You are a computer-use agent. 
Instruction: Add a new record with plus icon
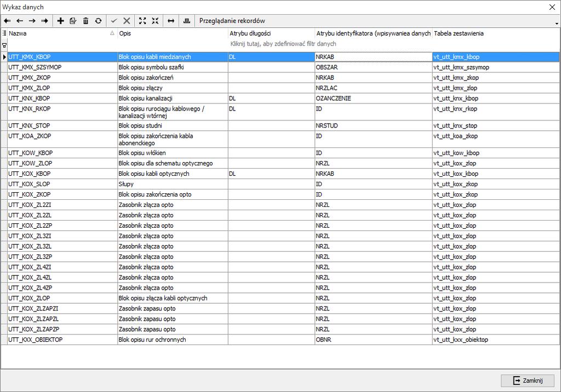click(x=60, y=21)
